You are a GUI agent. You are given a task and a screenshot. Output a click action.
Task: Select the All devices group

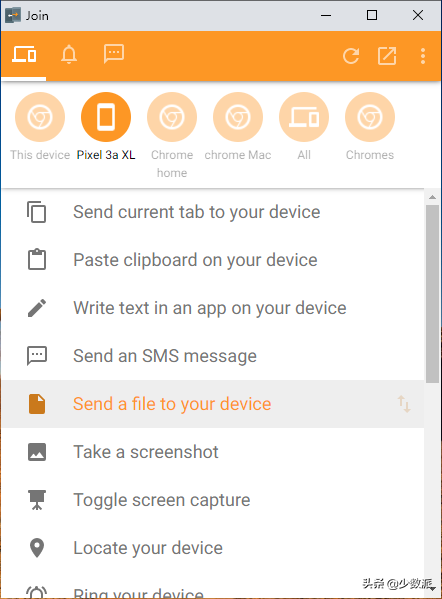click(304, 117)
